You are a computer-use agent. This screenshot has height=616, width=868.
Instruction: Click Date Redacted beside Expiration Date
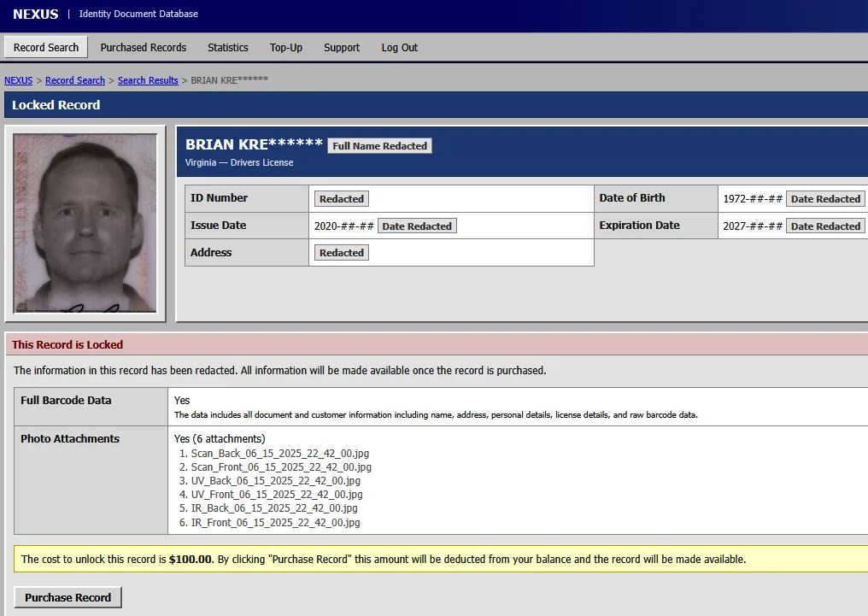[825, 226]
